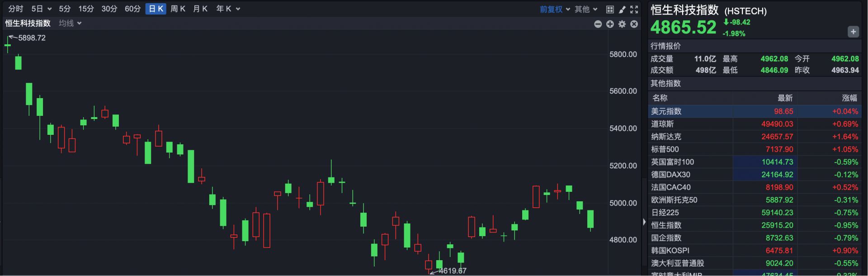Sort by the 涨幅 column header
868x276 pixels.
coord(849,98)
